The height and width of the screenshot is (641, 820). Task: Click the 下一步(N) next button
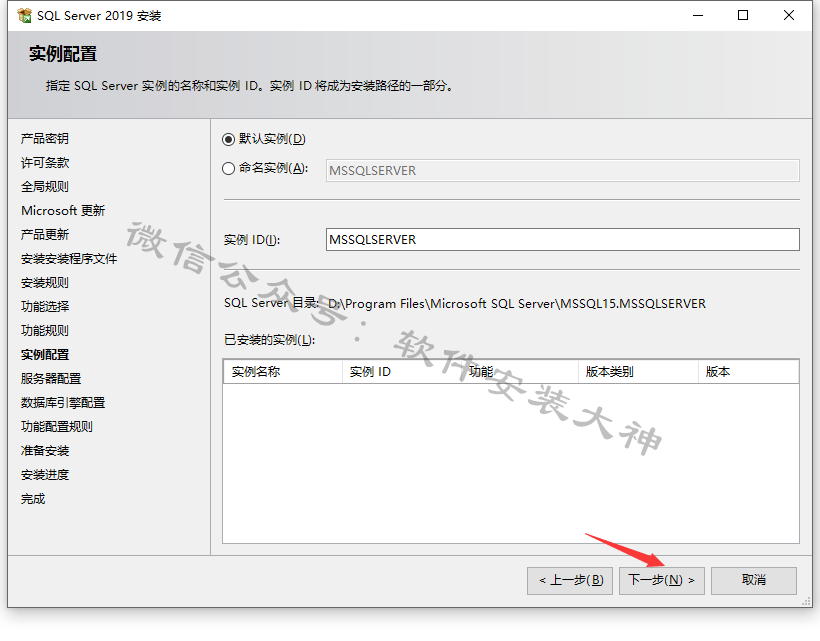point(662,580)
